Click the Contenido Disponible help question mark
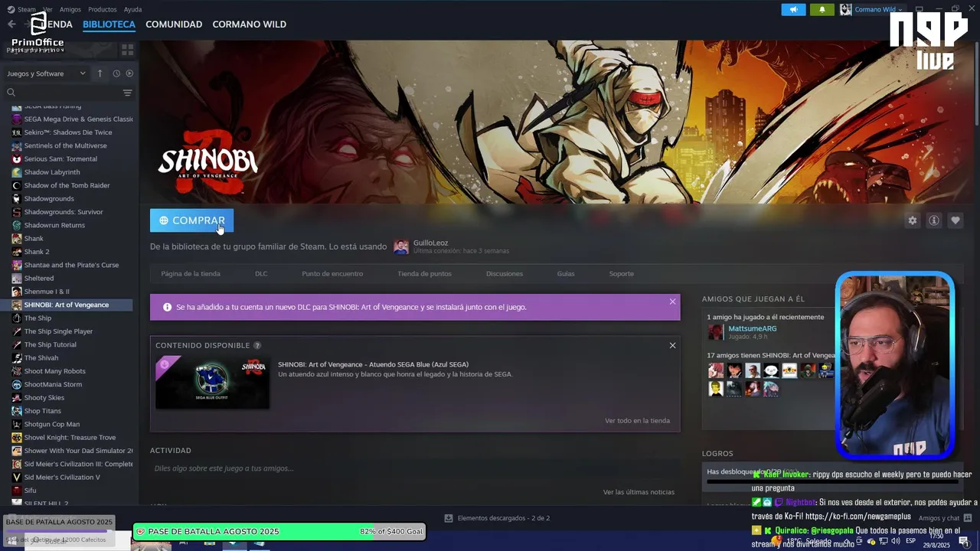 [x=257, y=346]
